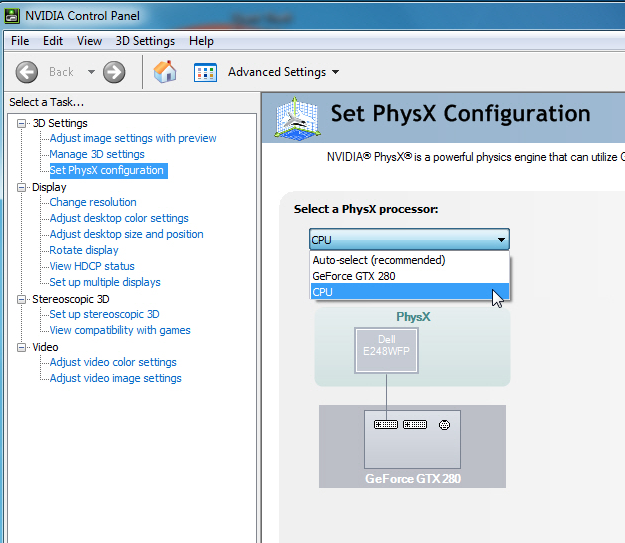Screen dimensions: 625x543
Task: Click the Select a Task heading
Action: pyautogui.click(x=47, y=102)
